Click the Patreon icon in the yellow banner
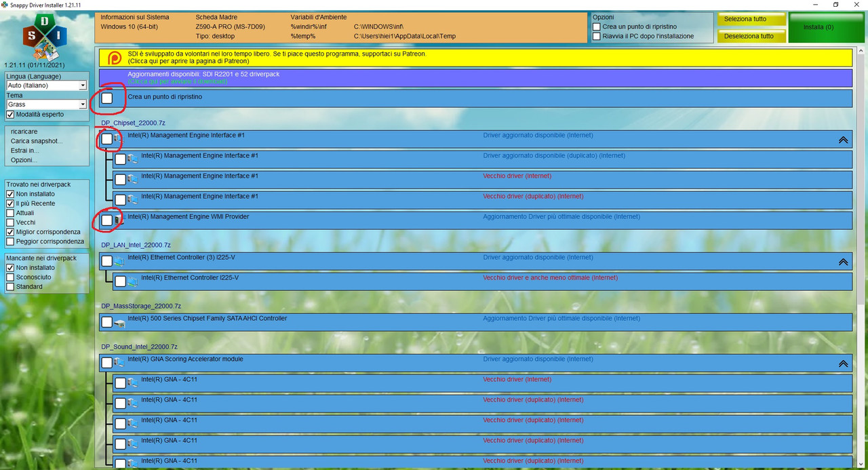Viewport: 868px width, 470px height. [115, 58]
